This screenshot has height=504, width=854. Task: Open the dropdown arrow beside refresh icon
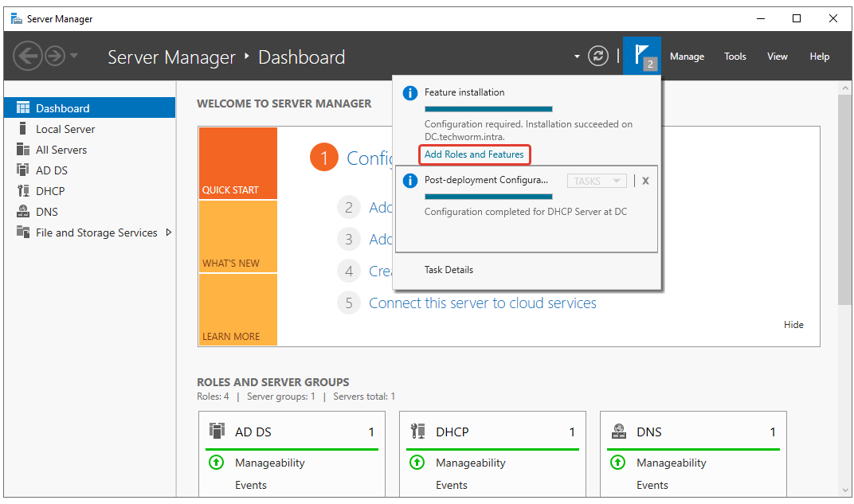point(577,57)
